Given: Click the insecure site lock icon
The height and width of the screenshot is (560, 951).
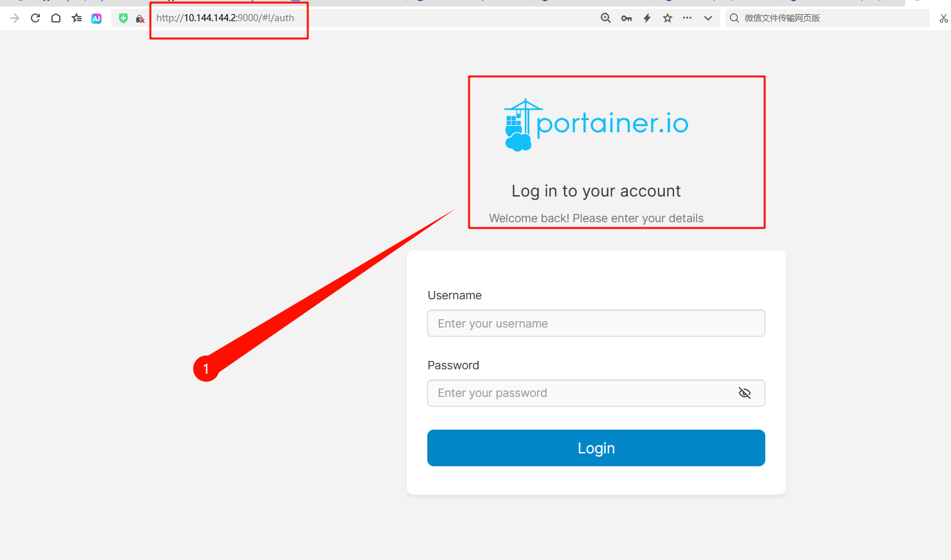Looking at the screenshot, I should pos(140,19).
